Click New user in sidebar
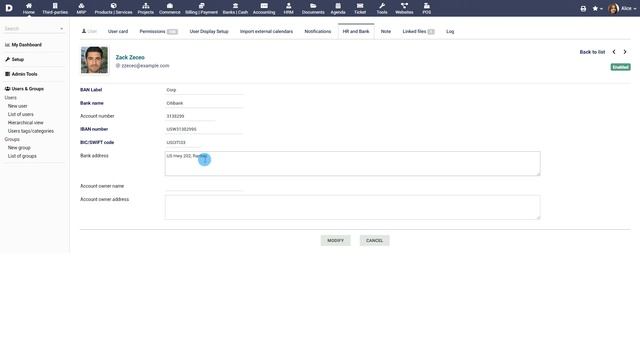 point(18,106)
